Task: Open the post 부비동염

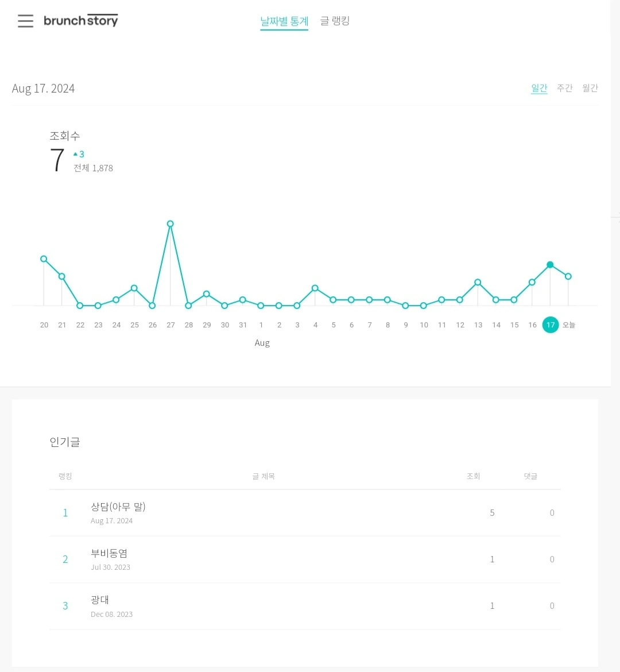Action: point(109,553)
